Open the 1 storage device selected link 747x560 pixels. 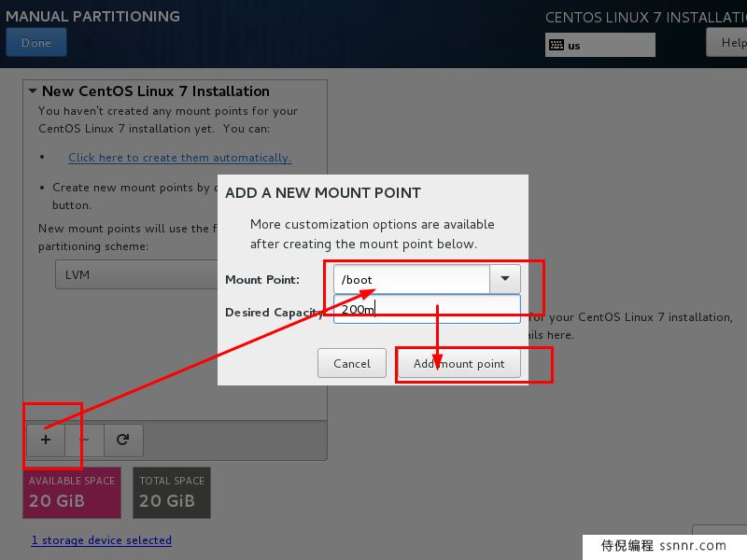coord(102,540)
